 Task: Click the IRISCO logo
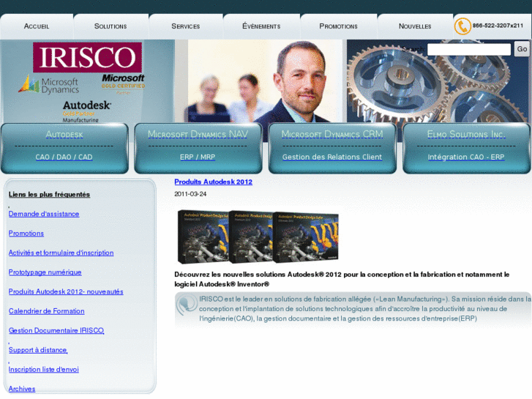click(87, 57)
